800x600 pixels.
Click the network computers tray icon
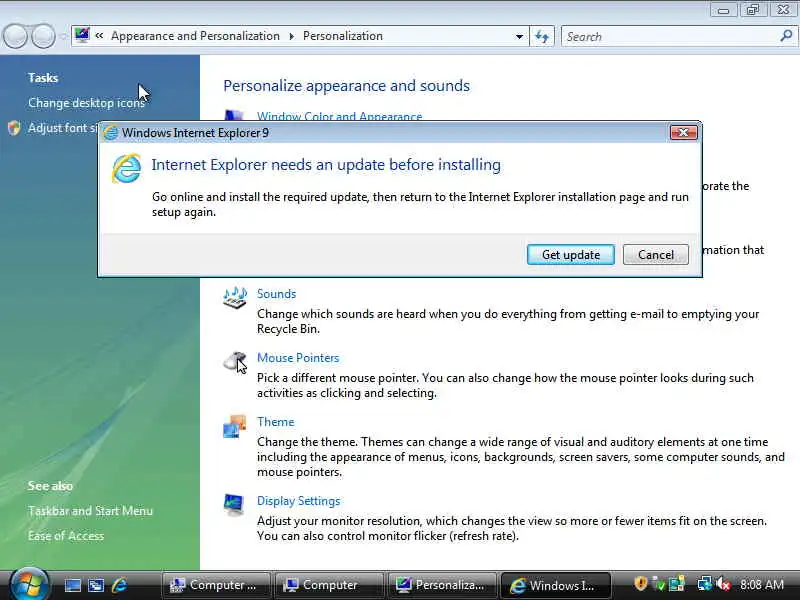click(705, 584)
